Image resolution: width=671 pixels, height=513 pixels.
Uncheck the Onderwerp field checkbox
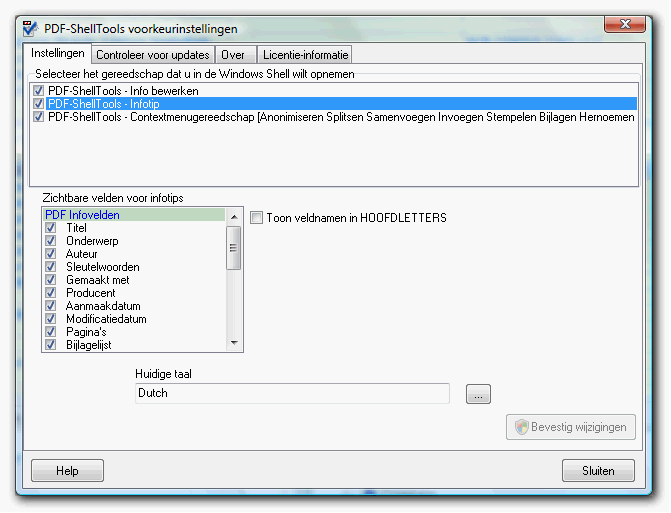tap(50, 241)
